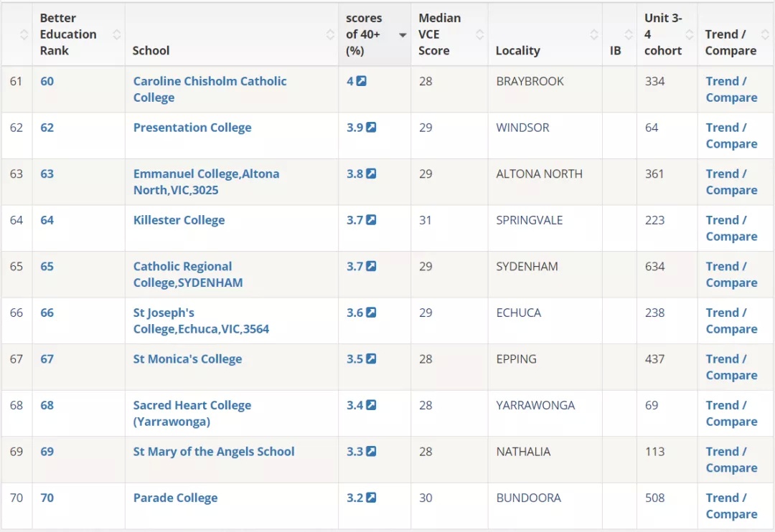Open St Mary of the Angels School link
Viewport: 775px width, 532px height.
(214, 452)
